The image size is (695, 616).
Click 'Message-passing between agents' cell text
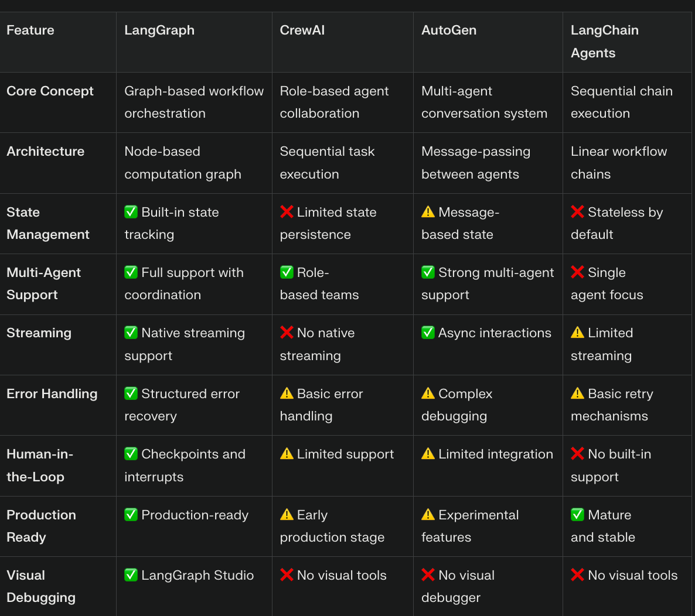tap(476, 163)
